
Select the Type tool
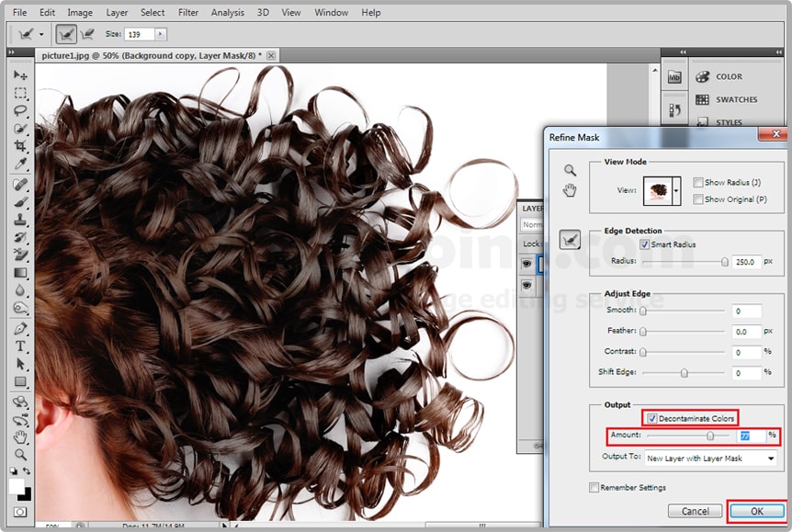(20, 345)
